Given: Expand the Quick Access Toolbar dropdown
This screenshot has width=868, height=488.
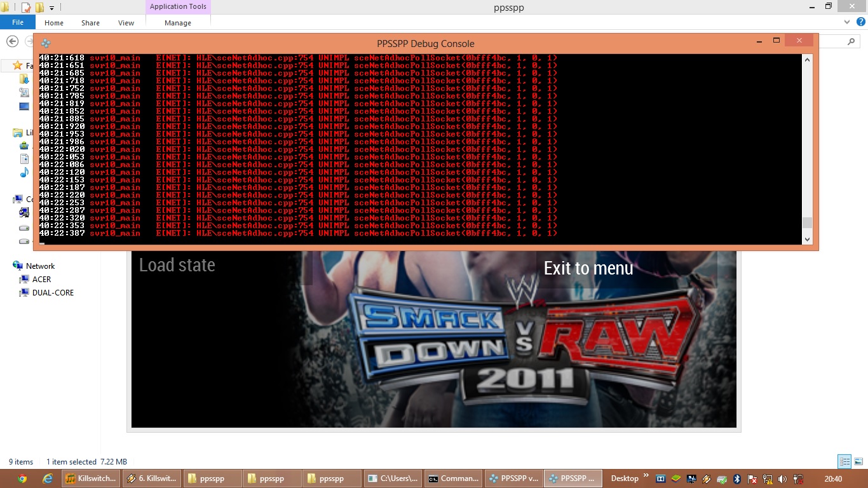Looking at the screenshot, I should (x=52, y=8).
